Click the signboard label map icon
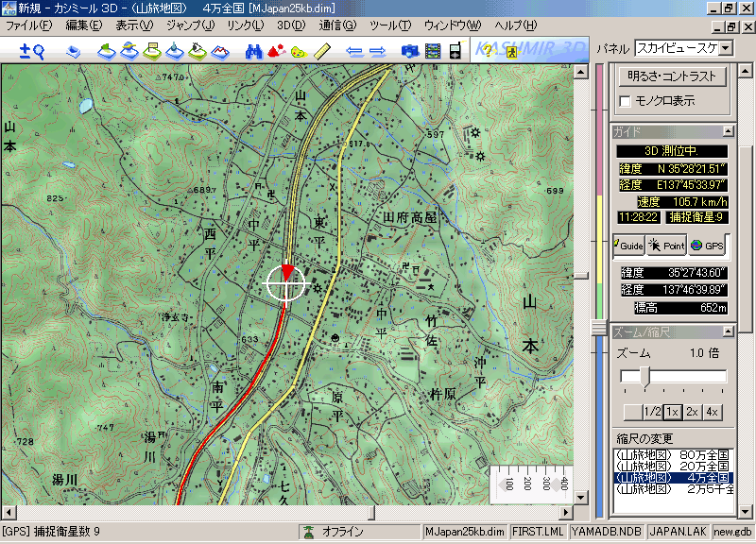 pyautogui.click(x=152, y=51)
